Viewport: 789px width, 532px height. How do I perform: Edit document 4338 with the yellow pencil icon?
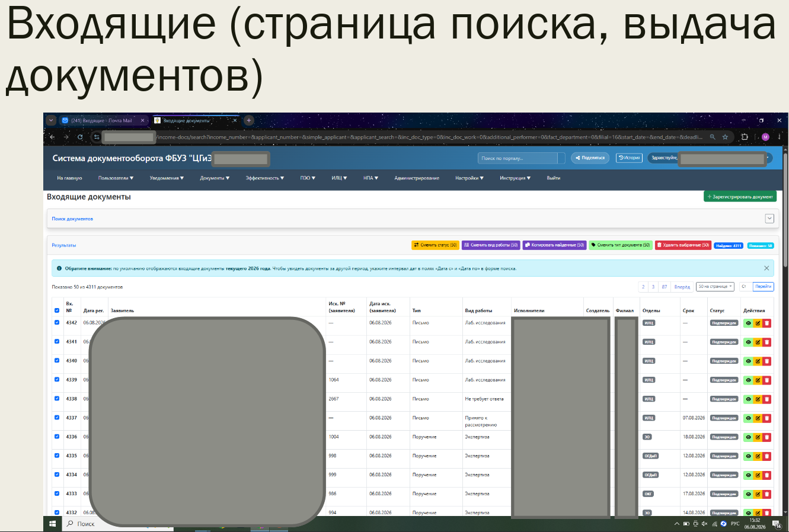(758, 399)
